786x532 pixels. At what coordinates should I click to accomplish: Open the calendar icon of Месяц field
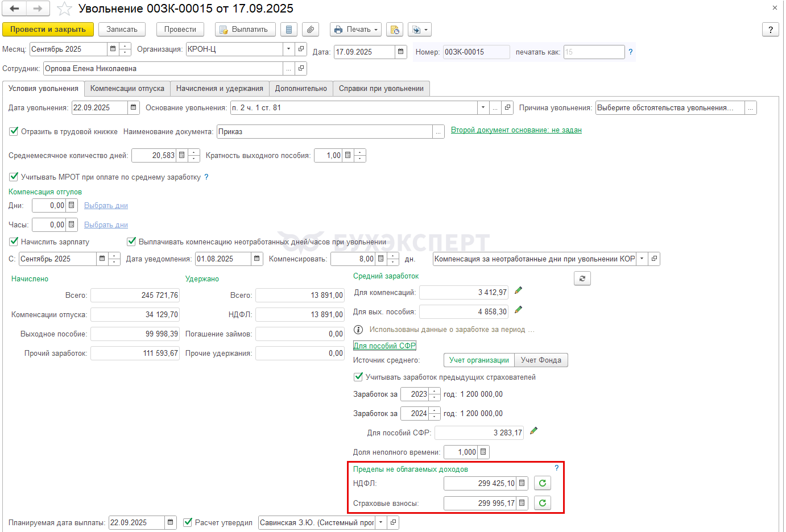point(113,49)
